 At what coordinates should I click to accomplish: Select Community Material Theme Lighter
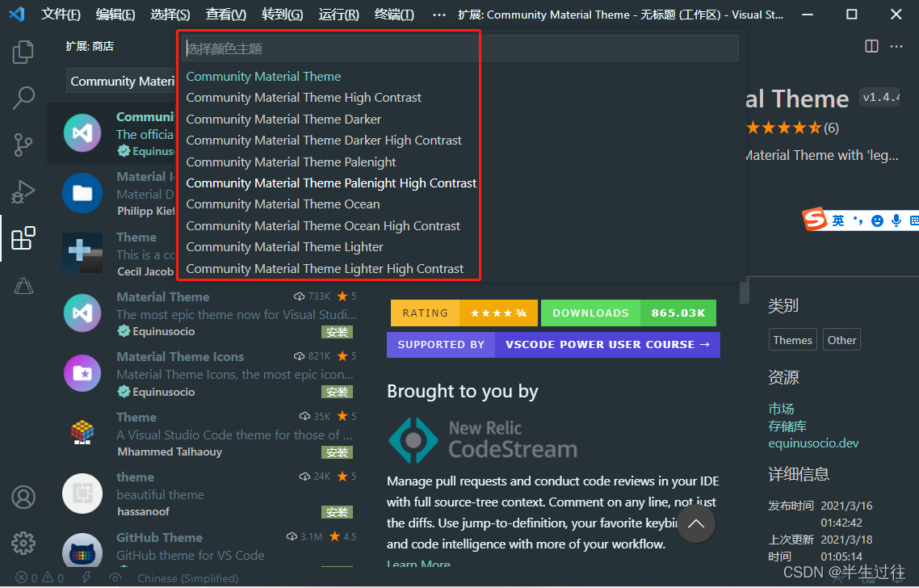460,247
